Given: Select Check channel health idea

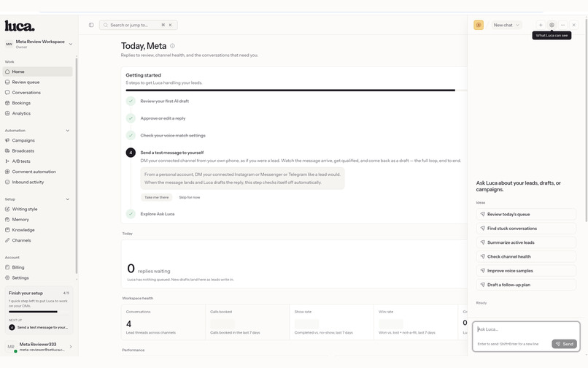Looking at the screenshot, I should tap(526, 256).
